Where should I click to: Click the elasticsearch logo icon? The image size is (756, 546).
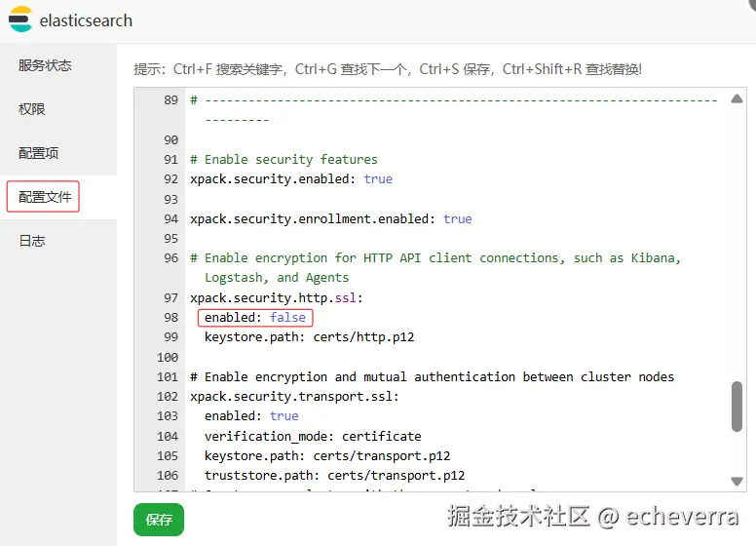(x=20, y=19)
